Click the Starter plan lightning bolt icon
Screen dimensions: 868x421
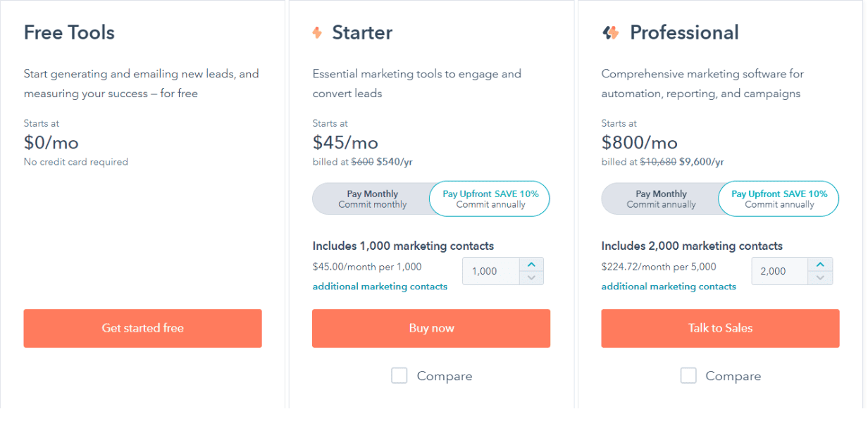[x=317, y=32]
